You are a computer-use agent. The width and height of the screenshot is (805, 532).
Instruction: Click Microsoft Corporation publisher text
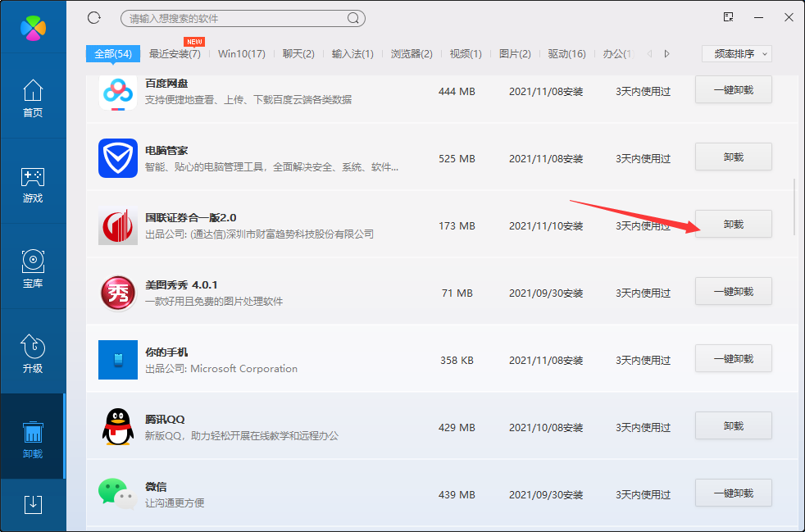tap(243, 369)
